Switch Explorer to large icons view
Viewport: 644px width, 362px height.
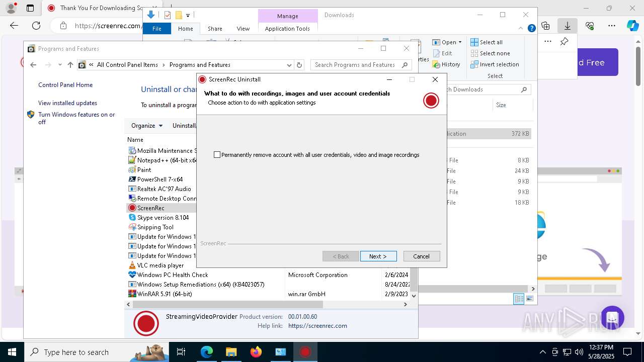click(x=529, y=299)
